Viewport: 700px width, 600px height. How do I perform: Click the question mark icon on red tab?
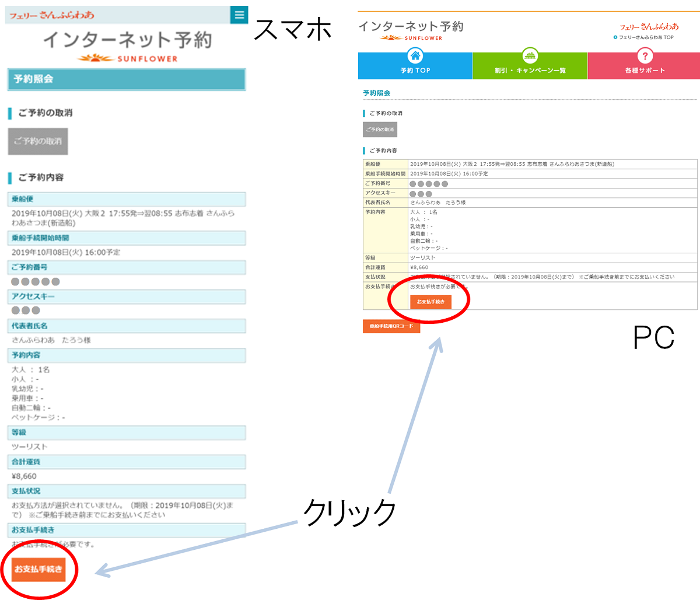[x=645, y=56]
